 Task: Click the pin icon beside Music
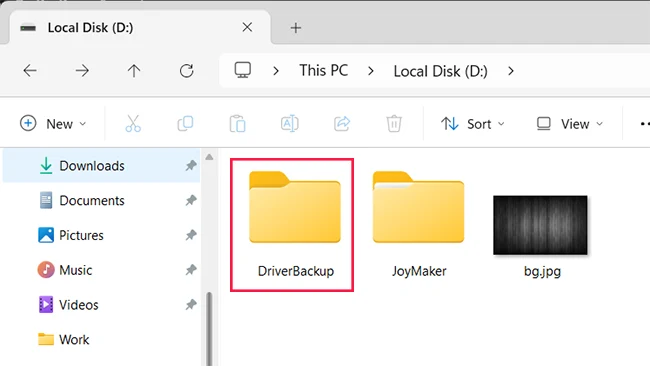(x=191, y=270)
